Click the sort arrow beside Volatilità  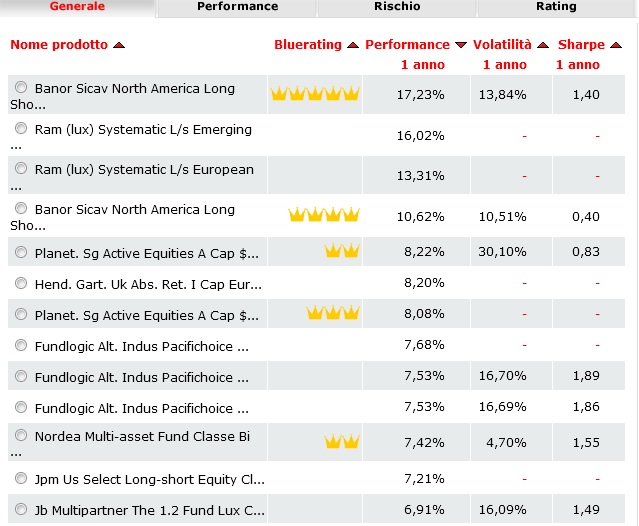coord(543,45)
